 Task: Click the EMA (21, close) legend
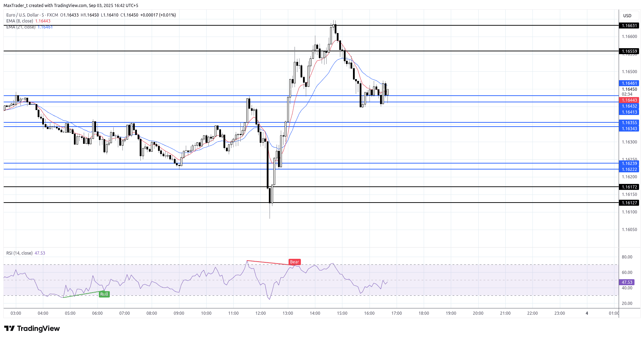tap(21, 27)
